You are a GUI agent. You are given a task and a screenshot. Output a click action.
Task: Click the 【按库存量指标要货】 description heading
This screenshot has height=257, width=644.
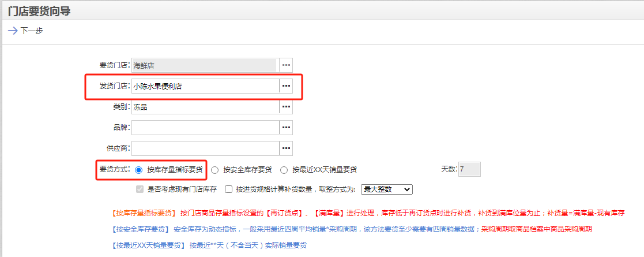[144, 213]
